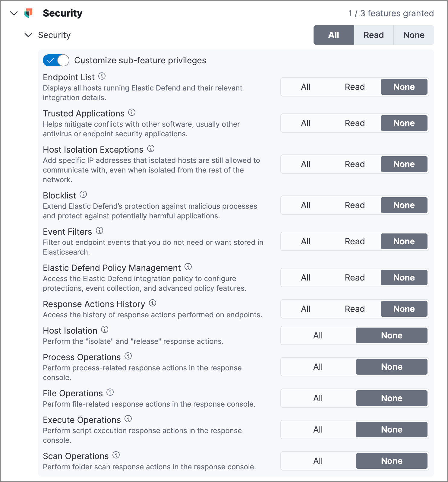Collapse the inner Security sub-feature list

click(x=28, y=35)
